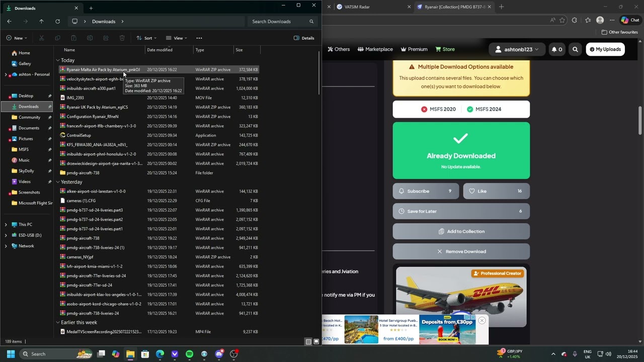The height and width of the screenshot is (362, 644).
Task: Open the Details pane in Explorer
Action: [304, 38]
